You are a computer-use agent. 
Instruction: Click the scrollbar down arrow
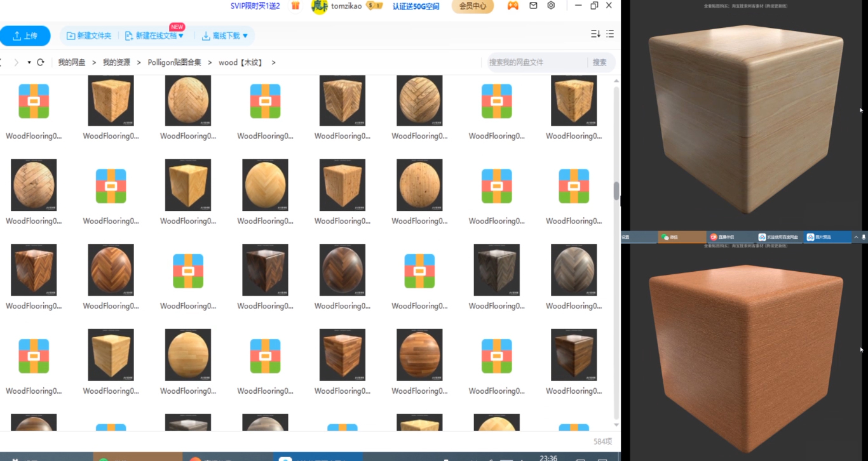coord(616,425)
